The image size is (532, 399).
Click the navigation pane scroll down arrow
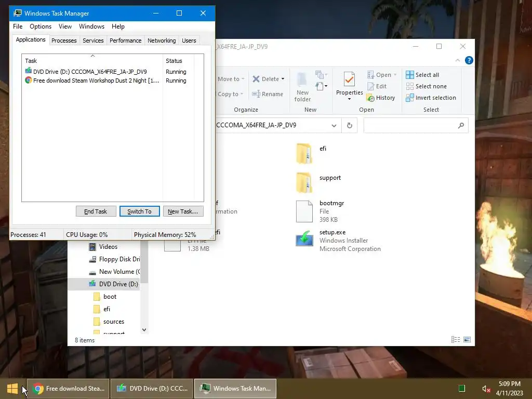click(144, 330)
